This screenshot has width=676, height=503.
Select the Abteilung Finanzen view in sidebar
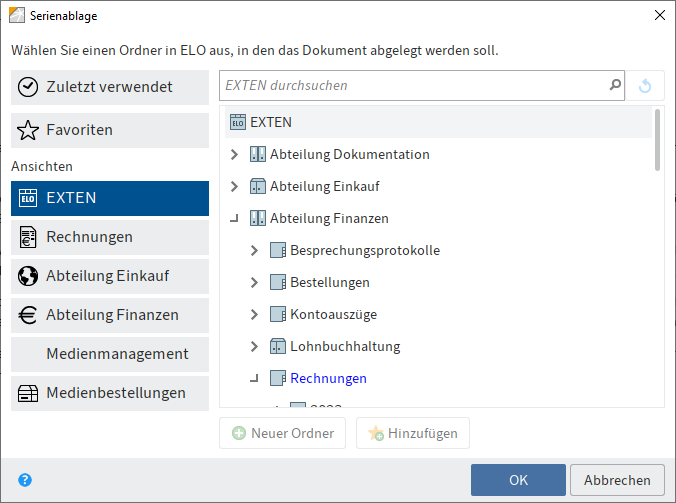tap(110, 316)
